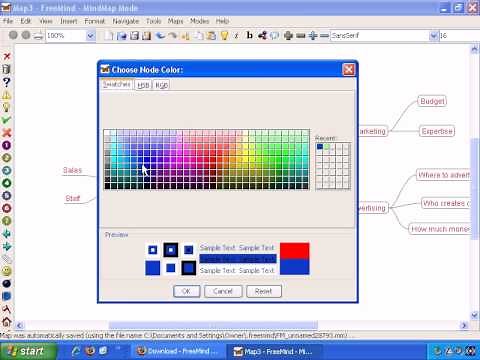The image size is (480, 360).
Task: Open the SansSerif font dropdown arrow
Action: pyautogui.click(x=433, y=35)
